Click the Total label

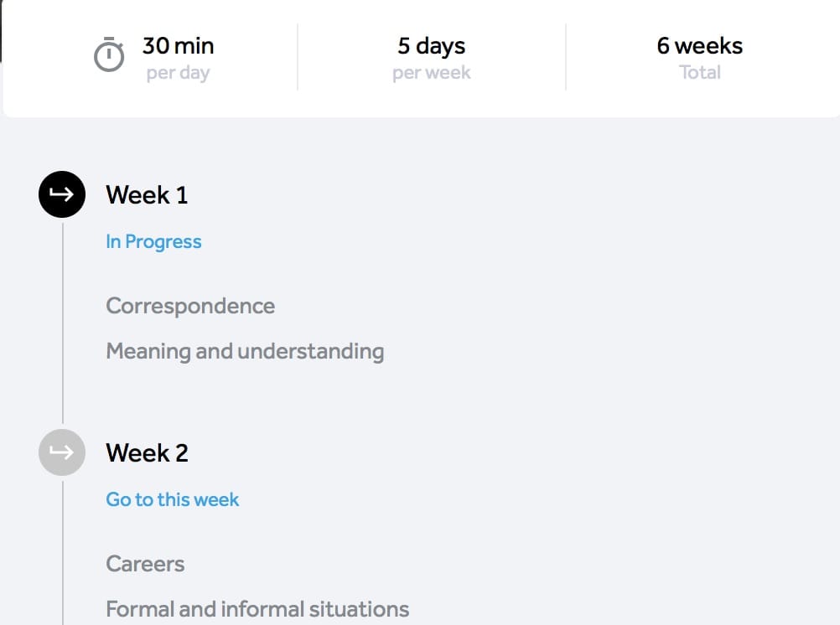(699, 73)
